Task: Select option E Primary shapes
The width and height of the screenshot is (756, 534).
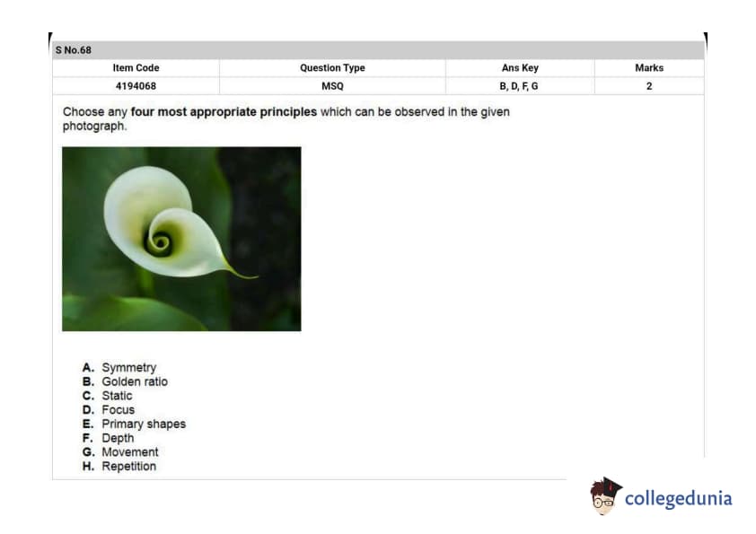Action: [143, 424]
